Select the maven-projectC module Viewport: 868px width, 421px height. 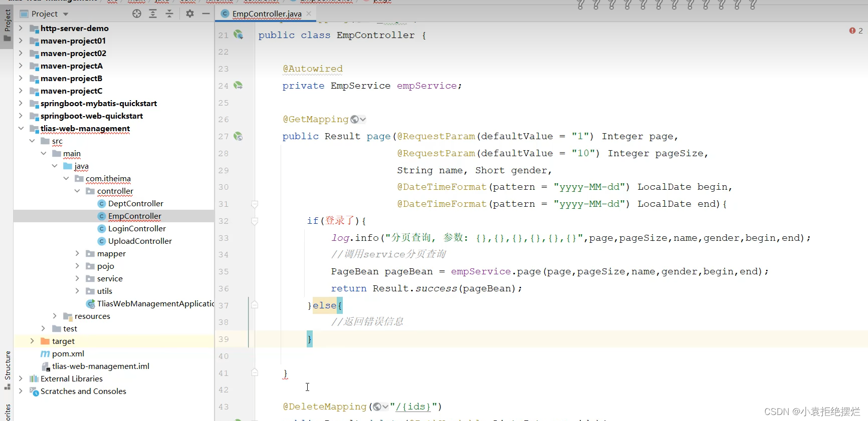tap(71, 91)
